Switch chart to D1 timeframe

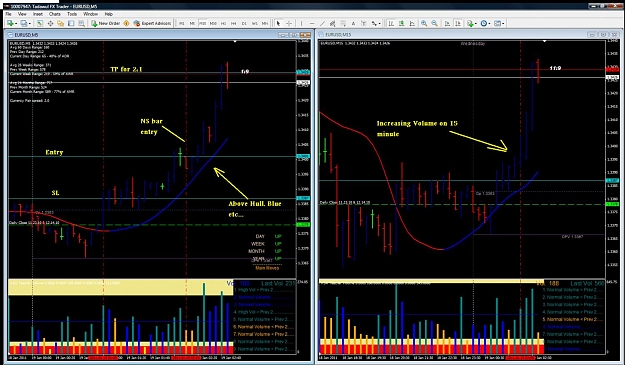point(244,24)
